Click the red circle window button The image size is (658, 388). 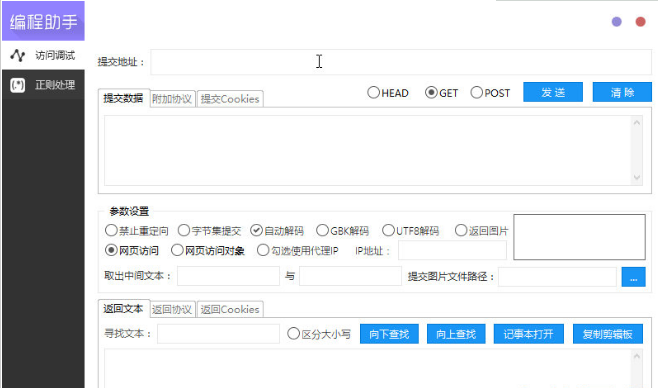[x=640, y=22]
